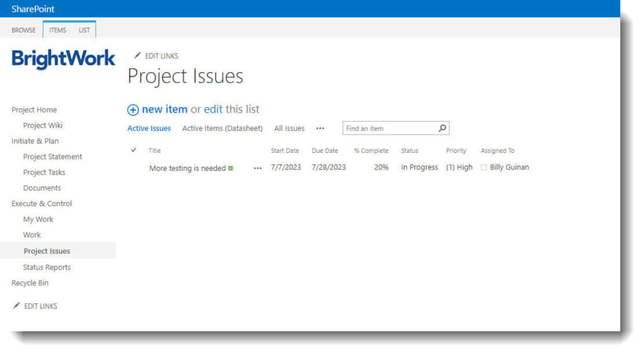This screenshot has width=644, height=355.
Task: Open the BROWSE ribbon tab
Action: [x=24, y=30]
